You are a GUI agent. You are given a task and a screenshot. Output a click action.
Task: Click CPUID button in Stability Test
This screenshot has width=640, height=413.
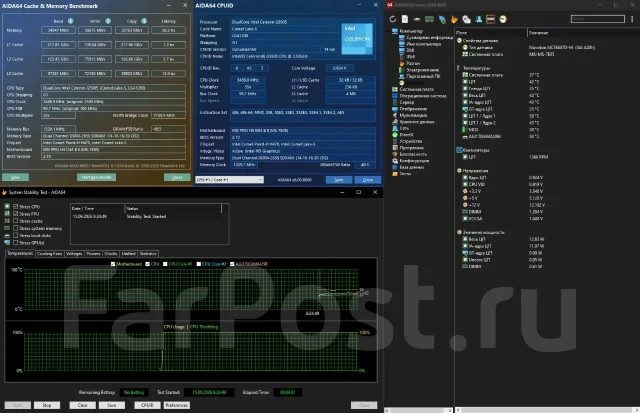(x=147, y=405)
